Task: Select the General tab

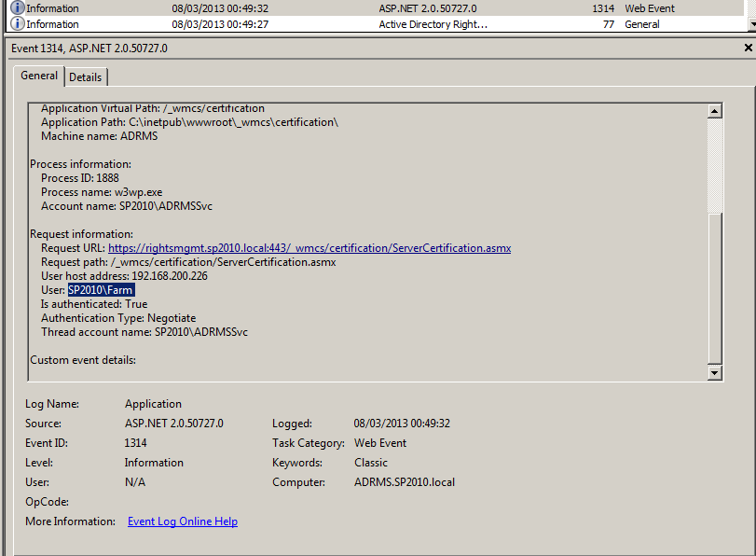Action: (x=39, y=76)
